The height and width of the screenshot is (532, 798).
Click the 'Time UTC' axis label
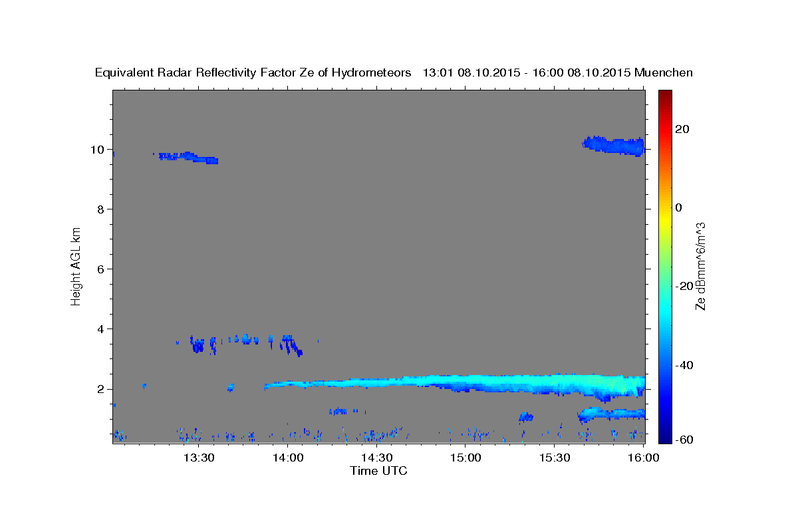pos(378,471)
